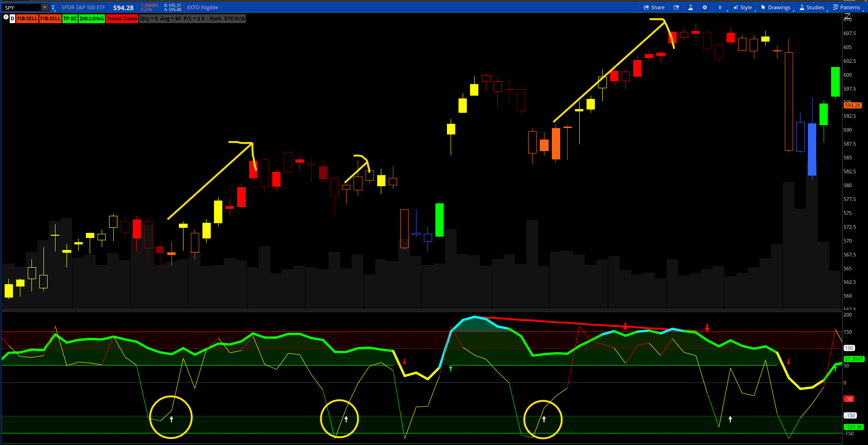This screenshot has height=445, width=868.
Task: Click the white D label on chart
Action: [12, 18]
